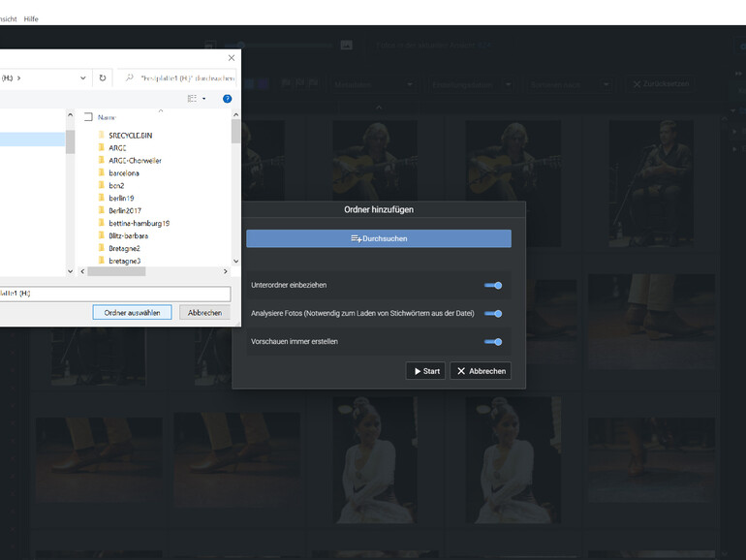Toggle the Analysiere Fotos switch
Image resolution: width=746 pixels, height=560 pixels.
pyautogui.click(x=493, y=314)
